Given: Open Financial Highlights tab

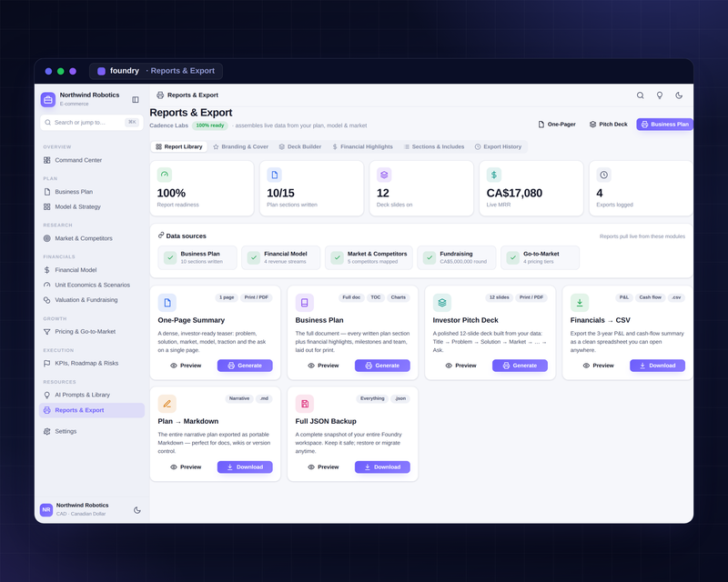Looking at the screenshot, I should 362,146.
